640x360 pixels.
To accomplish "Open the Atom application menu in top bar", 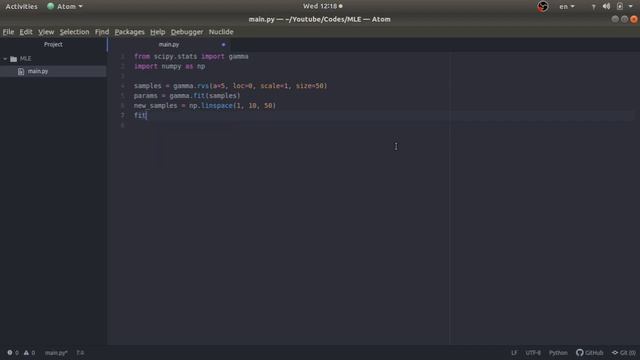I will (x=65, y=7).
